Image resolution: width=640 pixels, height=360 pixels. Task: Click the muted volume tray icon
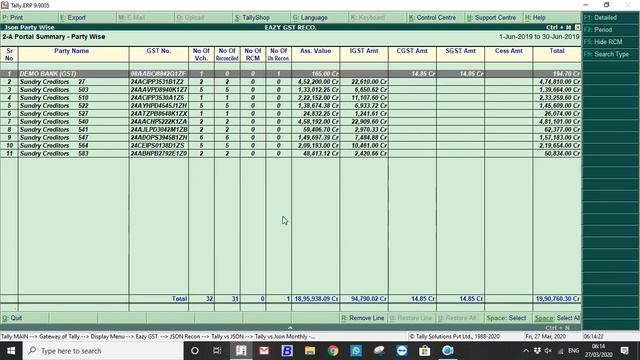pyautogui.click(x=548, y=351)
